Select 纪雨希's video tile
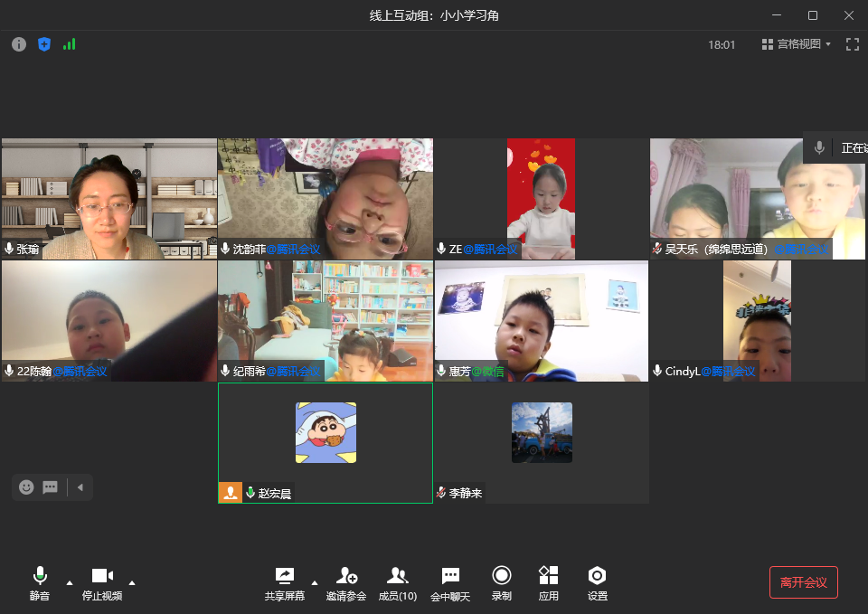Viewport: 868px width, 614px height. coord(325,321)
